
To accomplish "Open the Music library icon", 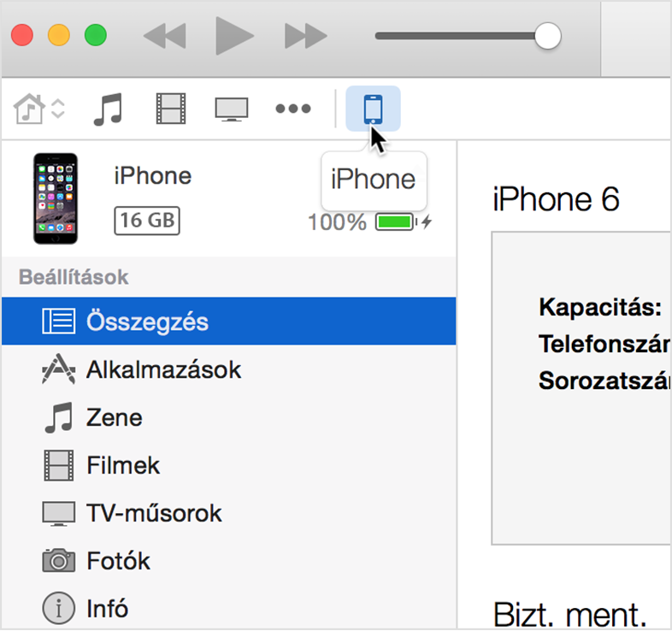I will pos(108,109).
